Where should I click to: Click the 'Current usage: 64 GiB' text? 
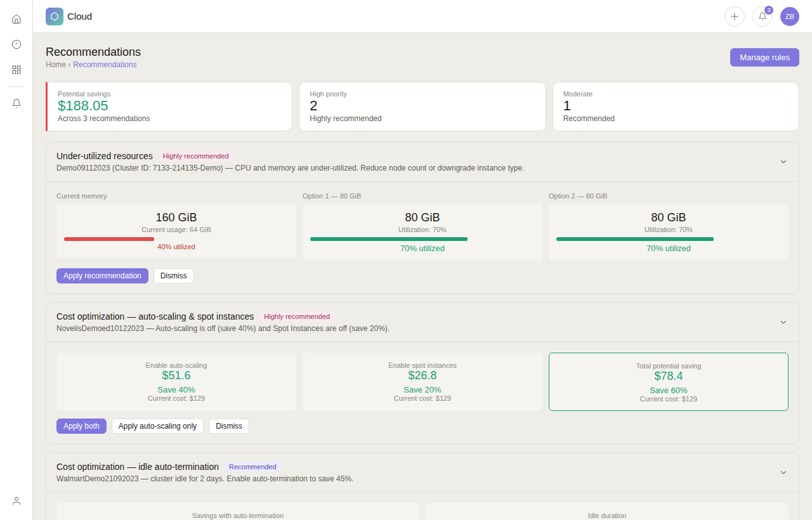point(176,230)
